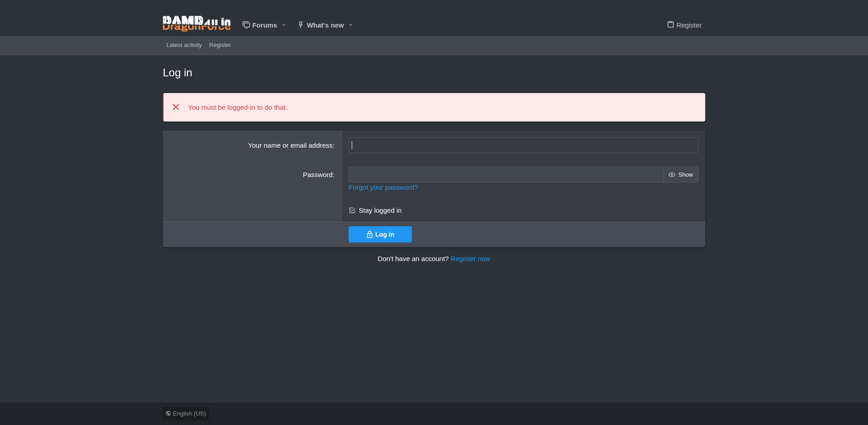Toggle the Stay logged in checkbox
This screenshot has width=868, height=425.
pos(352,210)
